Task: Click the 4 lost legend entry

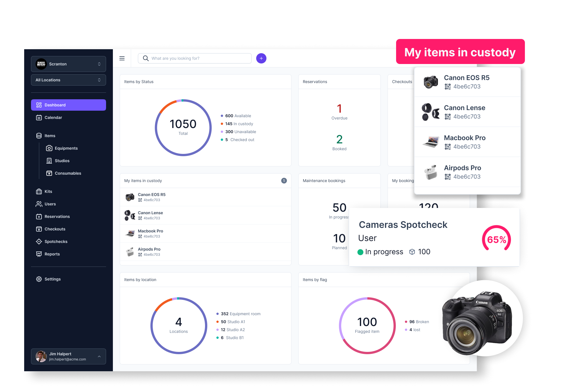Action: tap(412, 330)
